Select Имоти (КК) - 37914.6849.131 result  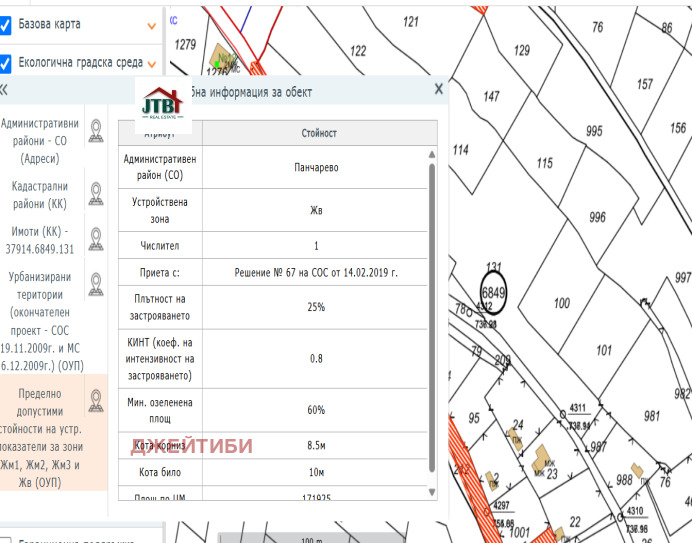(41, 240)
